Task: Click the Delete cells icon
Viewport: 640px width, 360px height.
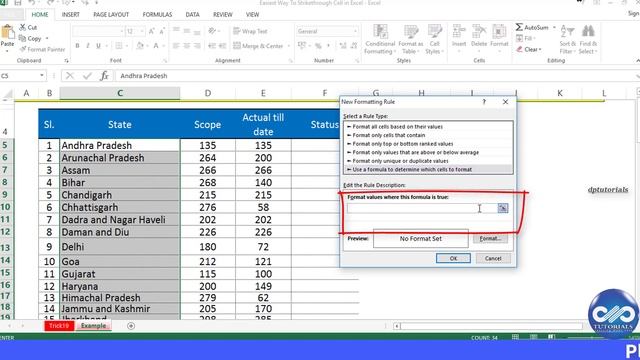Action: click(479, 32)
